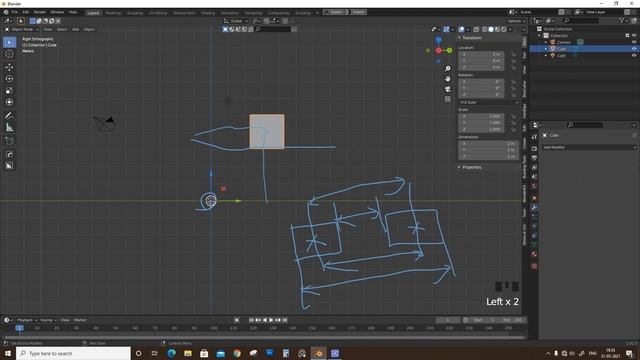Toggle visibility eye for Light
Viewport: 640px width, 360px height.
click(634, 56)
